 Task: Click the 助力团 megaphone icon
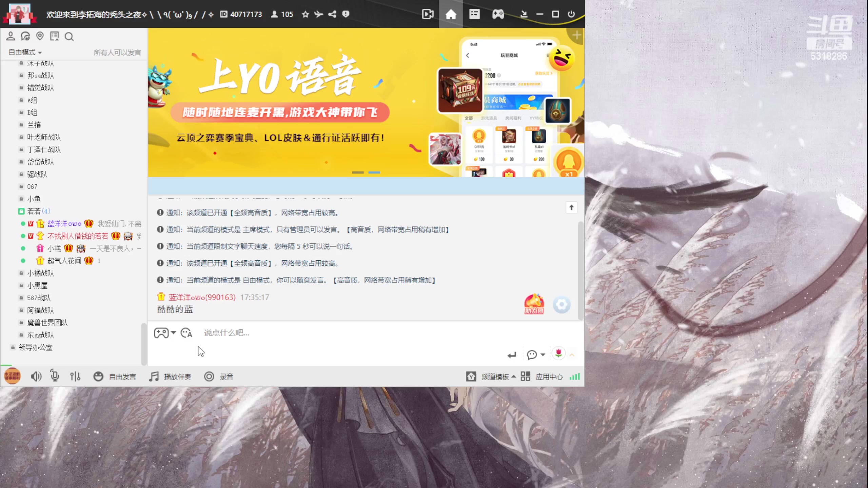pyautogui.click(x=534, y=304)
